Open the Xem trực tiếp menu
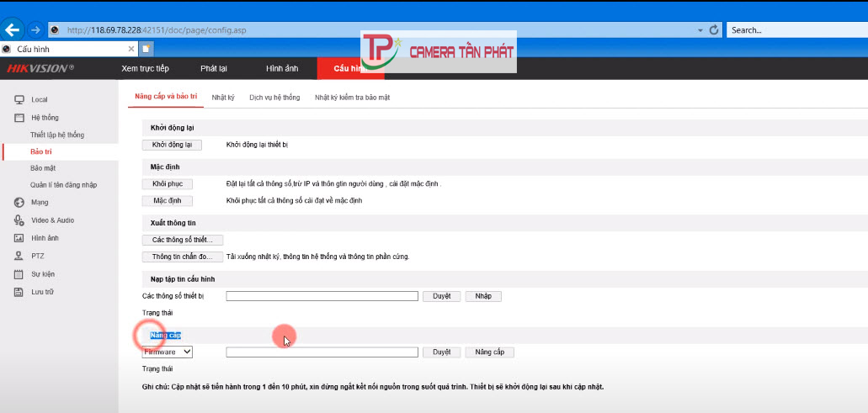 (x=145, y=68)
